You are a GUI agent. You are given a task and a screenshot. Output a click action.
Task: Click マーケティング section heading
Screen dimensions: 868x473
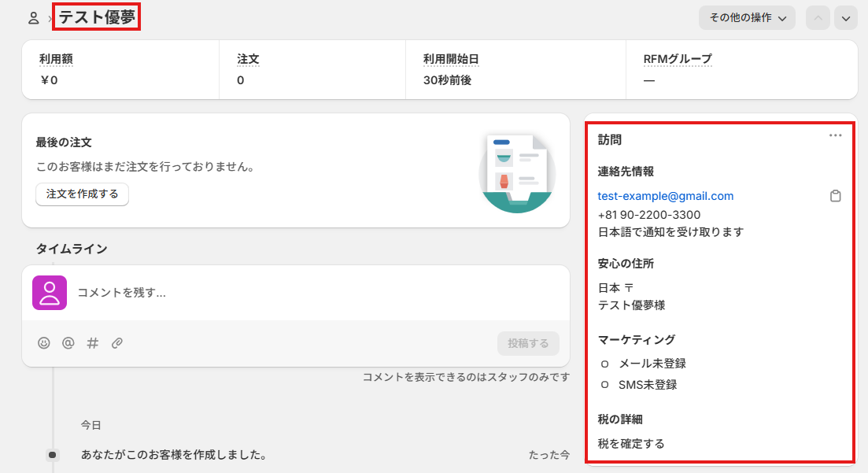(637, 339)
